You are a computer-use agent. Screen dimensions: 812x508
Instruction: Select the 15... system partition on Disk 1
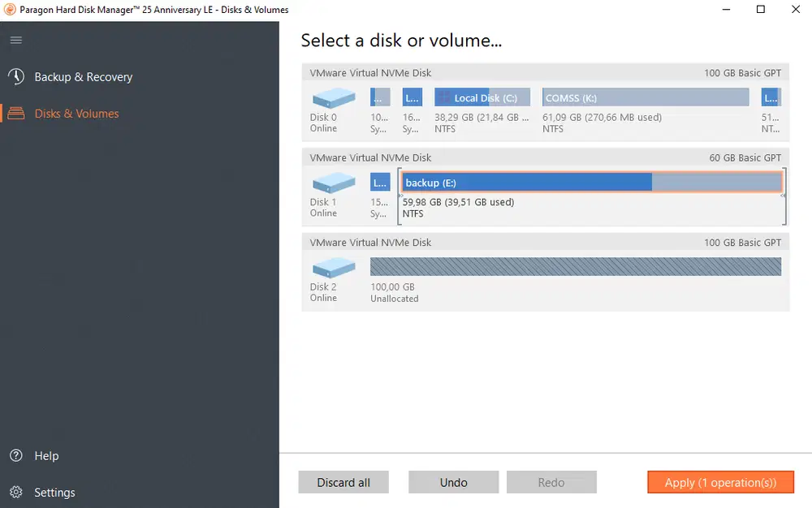click(380, 182)
